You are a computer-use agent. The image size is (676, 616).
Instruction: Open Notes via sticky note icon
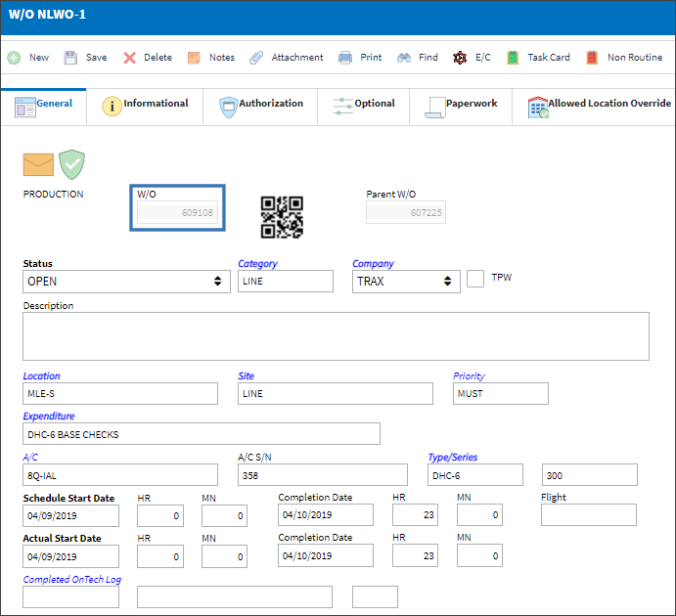194,58
